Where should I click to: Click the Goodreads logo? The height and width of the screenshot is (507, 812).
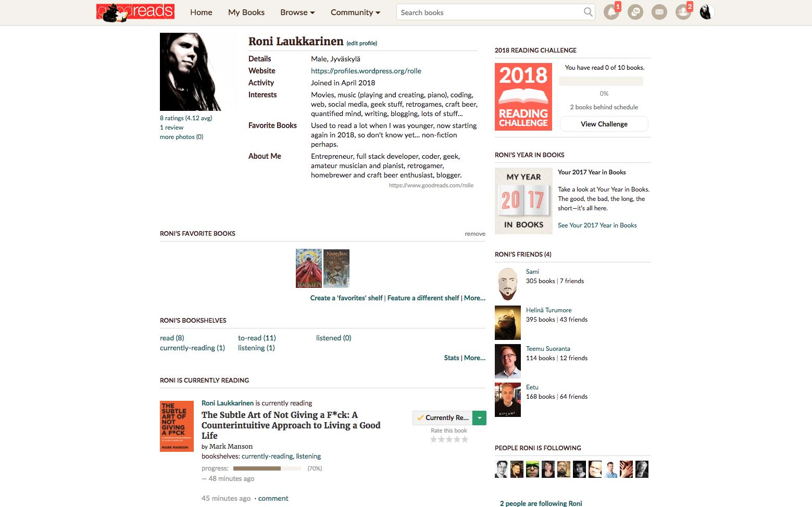[x=135, y=12]
